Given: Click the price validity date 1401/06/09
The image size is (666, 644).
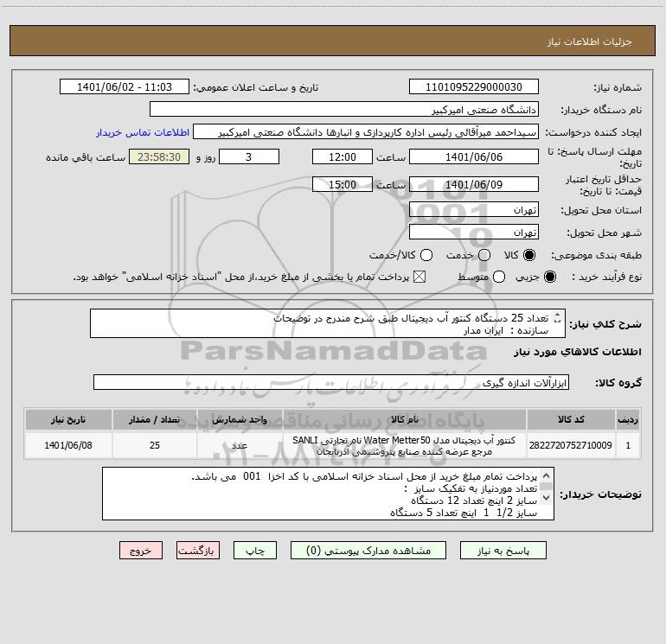Looking at the screenshot, I should click(474, 184).
